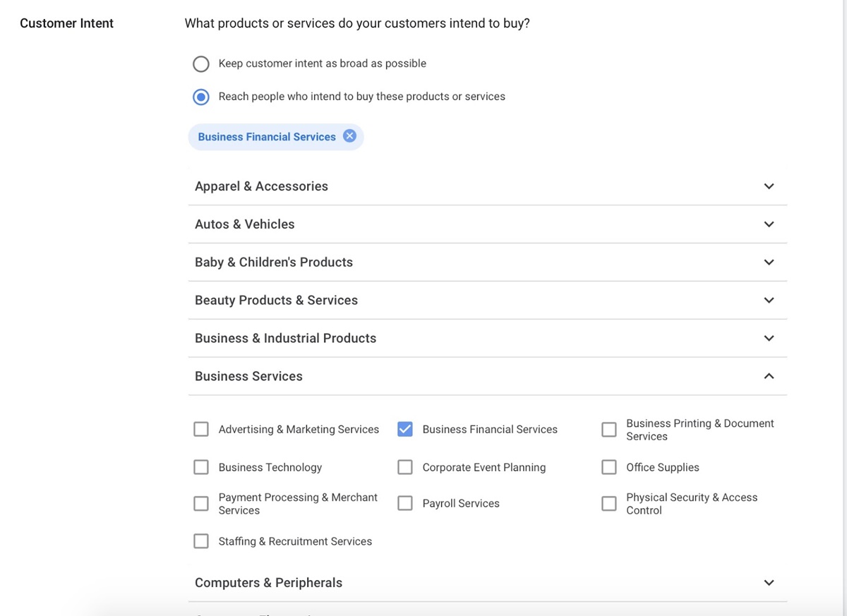This screenshot has height=616, width=847.
Task: Open Baby & Children's Products section
Action: 769,262
